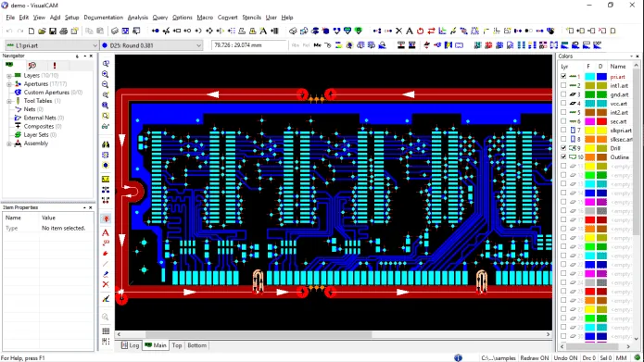Select the Assembly item in Navigator tree

tap(36, 144)
